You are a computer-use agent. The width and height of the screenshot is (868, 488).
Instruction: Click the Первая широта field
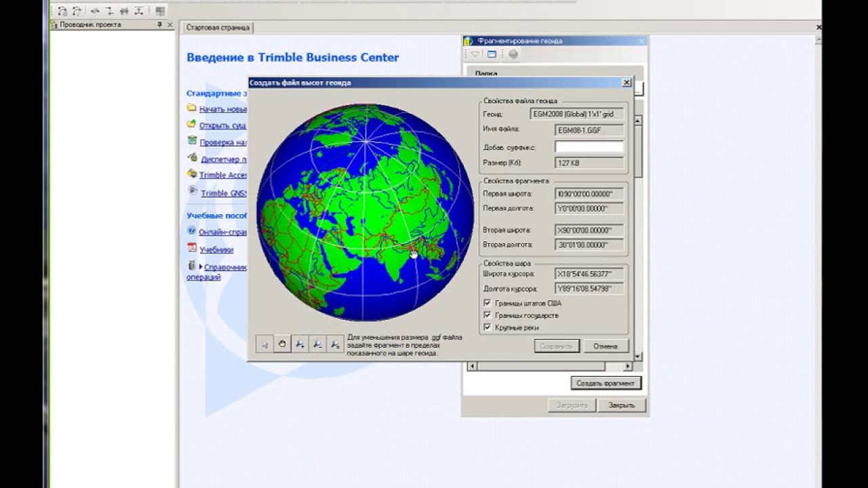tap(589, 194)
